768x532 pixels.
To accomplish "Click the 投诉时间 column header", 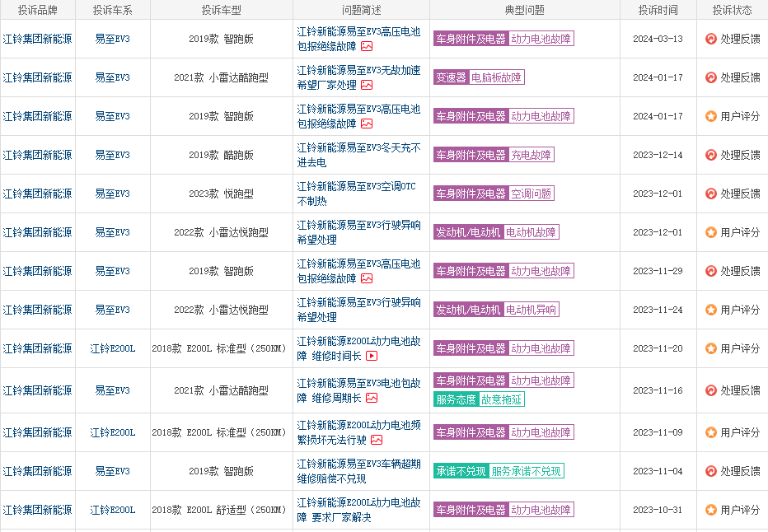I will pyautogui.click(x=658, y=10).
